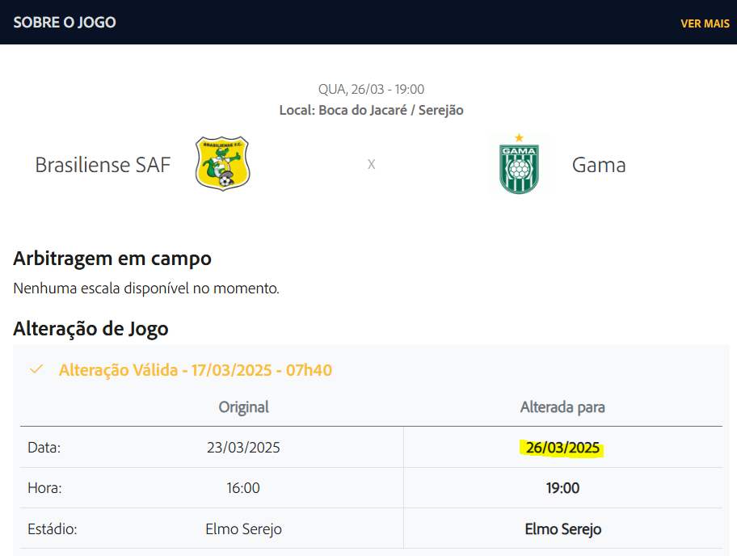Click the Brasiliense SAF team crest
The height and width of the screenshot is (560, 737).
(222, 163)
